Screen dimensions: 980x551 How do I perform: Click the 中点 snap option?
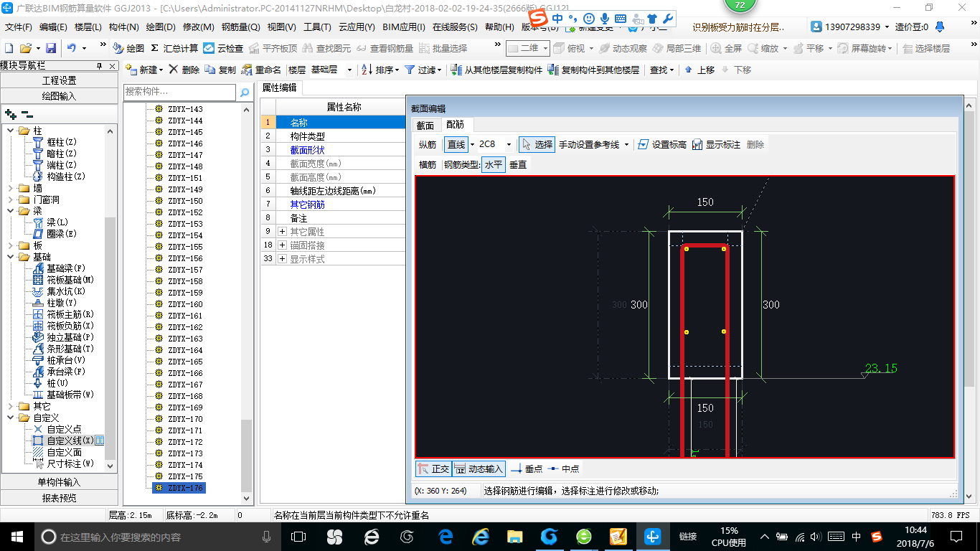(563, 468)
